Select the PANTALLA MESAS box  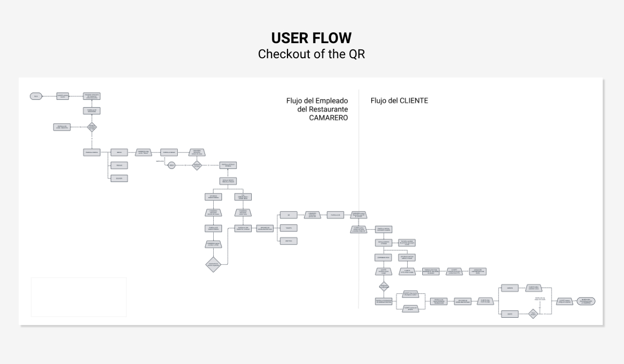[169, 152]
